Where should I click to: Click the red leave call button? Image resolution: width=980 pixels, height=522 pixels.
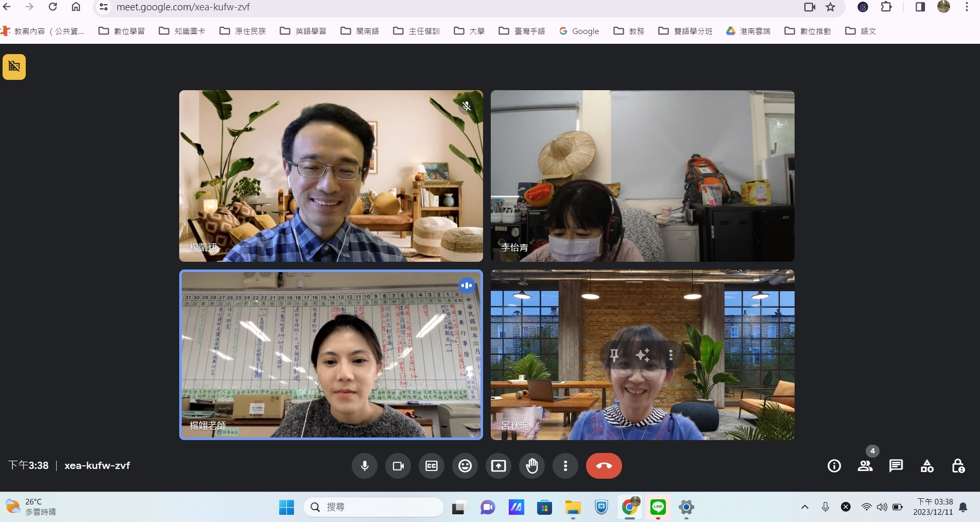tap(604, 466)
